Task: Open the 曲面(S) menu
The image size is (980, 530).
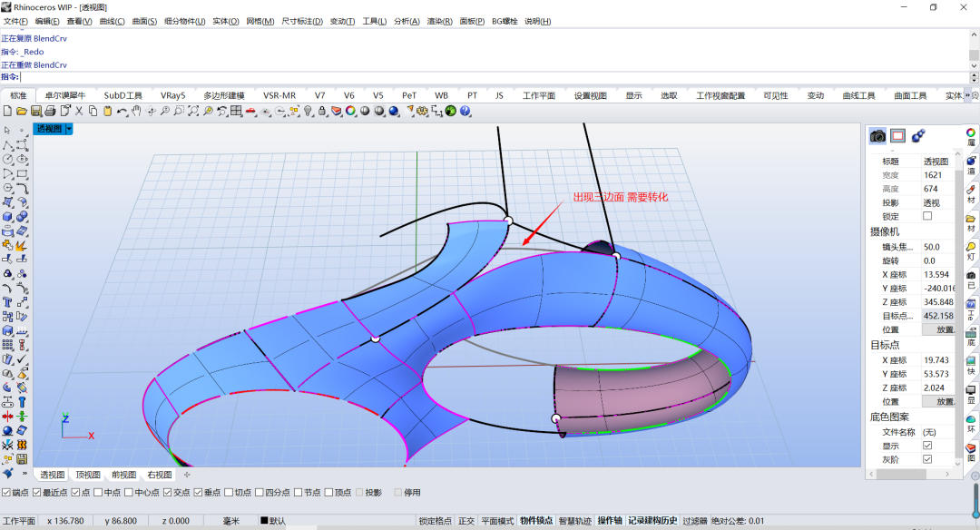Action: coord(144,21)
